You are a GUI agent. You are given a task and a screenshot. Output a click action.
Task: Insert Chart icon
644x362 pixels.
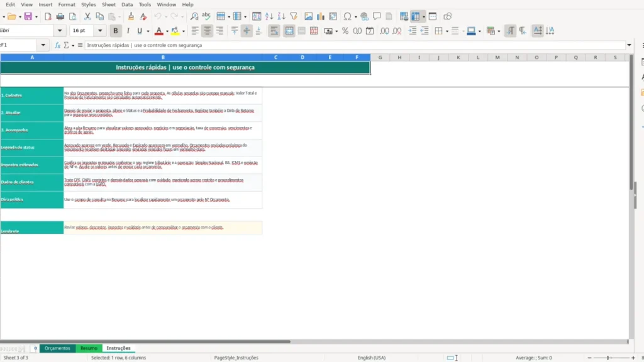tap(321, 16)
